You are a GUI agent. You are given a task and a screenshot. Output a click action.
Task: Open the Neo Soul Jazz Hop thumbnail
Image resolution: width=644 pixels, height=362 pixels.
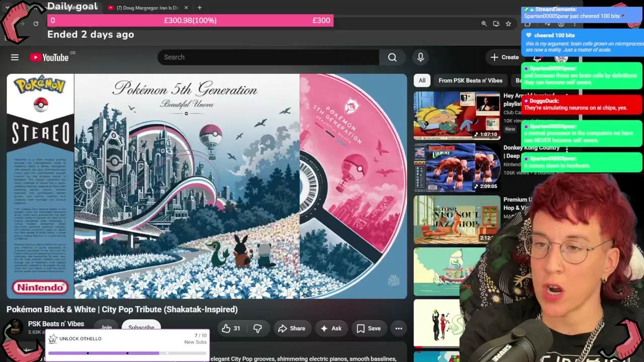pyautogui.click(x=457, y=220)
